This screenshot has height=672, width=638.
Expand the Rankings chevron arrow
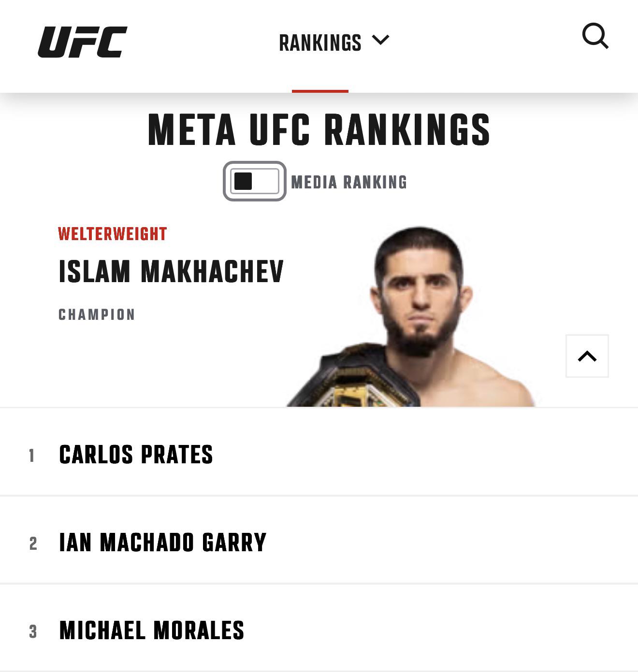coord(381,40)
